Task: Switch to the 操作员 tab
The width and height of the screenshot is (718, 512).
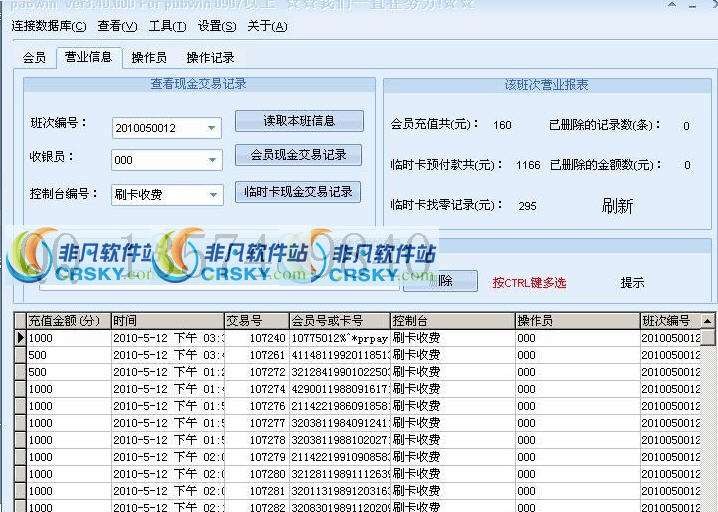Action: pyautogui.click(x=149, y=58)
